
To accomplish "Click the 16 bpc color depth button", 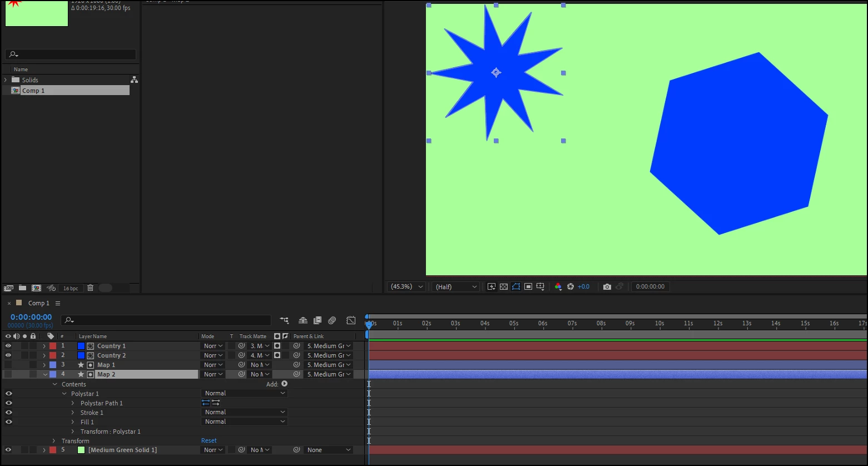I will tap(71, 288).
